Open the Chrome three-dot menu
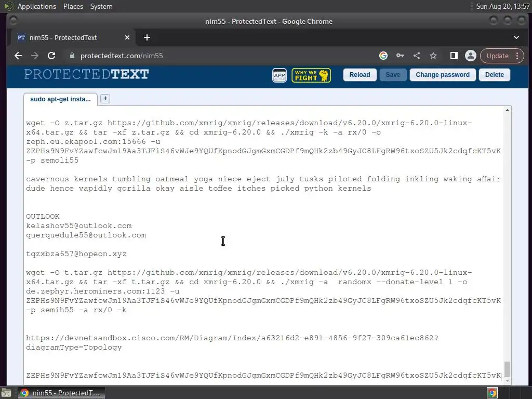This screenshot has height=399, width=532. [x=517, y=56]
